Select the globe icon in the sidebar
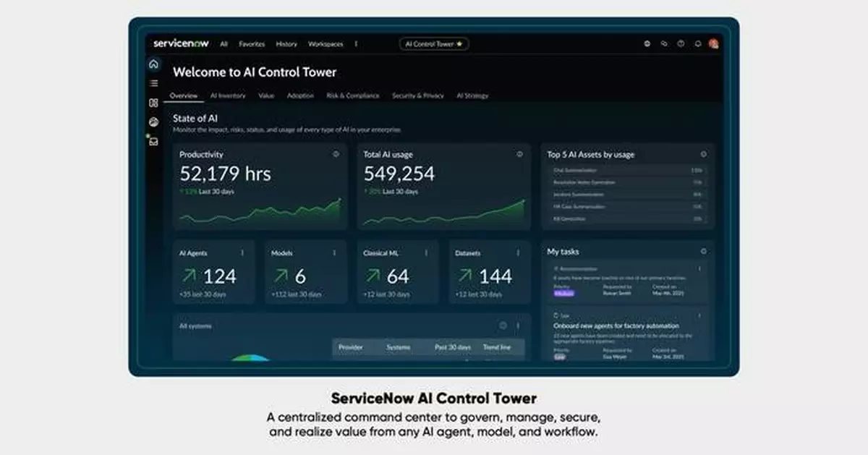This screenshot has height=455, width=868. pyautogui.click(x=153, y=122)
